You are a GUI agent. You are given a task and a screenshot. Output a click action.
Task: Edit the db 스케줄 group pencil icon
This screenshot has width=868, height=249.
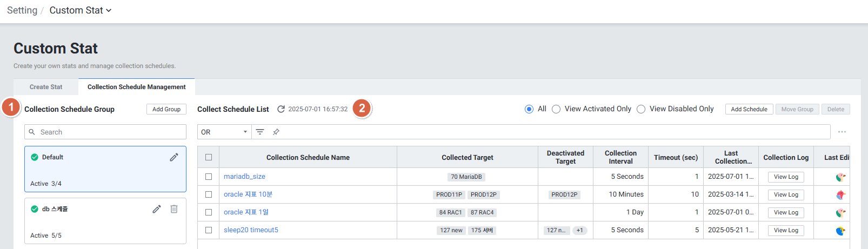(156, 209)
